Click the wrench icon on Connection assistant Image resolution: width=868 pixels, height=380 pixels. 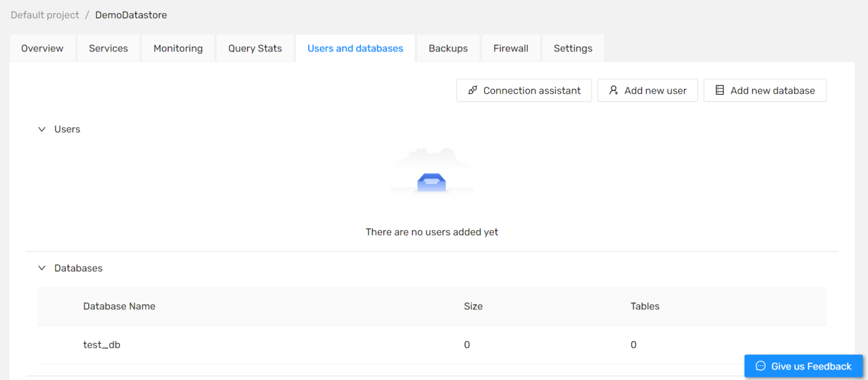[x=472, y=90]
